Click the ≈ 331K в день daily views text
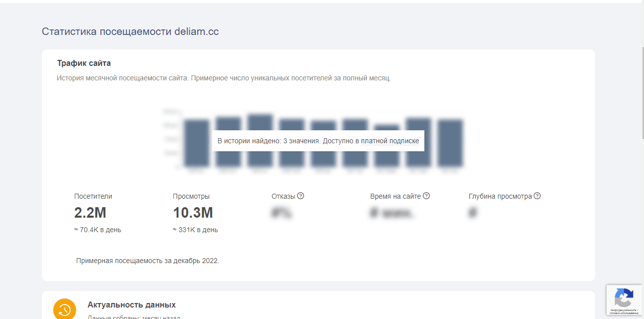Screen dimensions: 644x319 [x=195, y=230]
